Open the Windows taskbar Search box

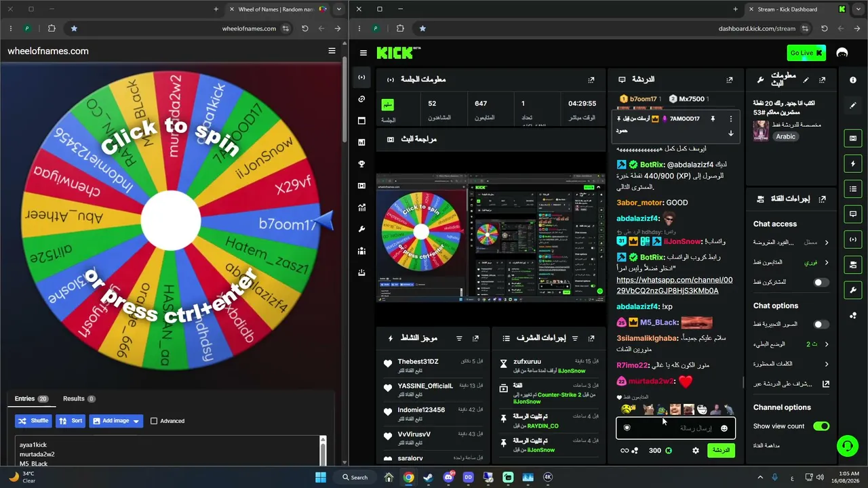coord(355,477)
